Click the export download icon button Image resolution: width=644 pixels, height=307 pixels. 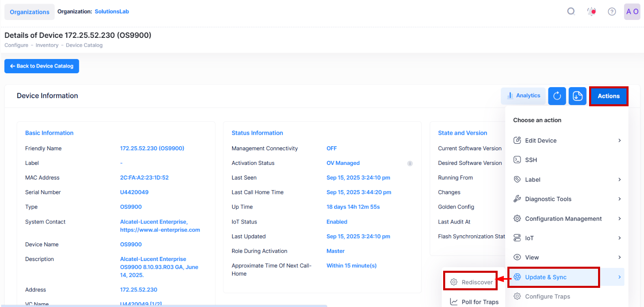[x=577, y=96]
